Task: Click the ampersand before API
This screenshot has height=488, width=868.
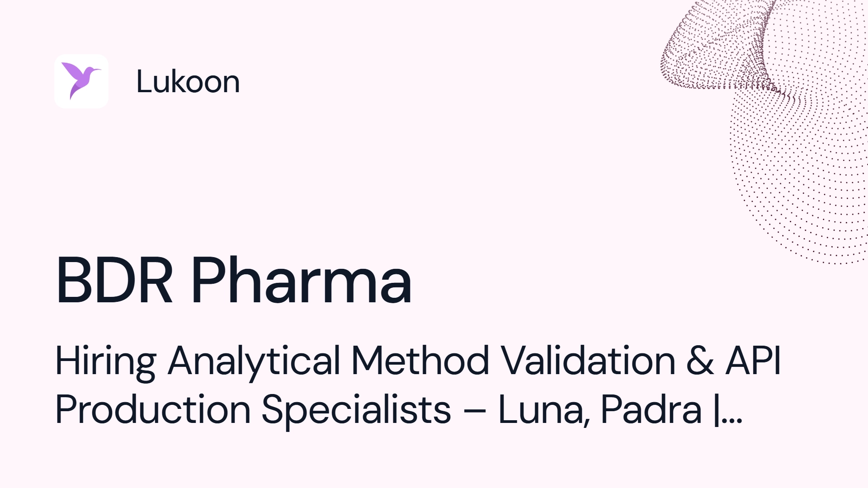Action: tap(700, 361)
